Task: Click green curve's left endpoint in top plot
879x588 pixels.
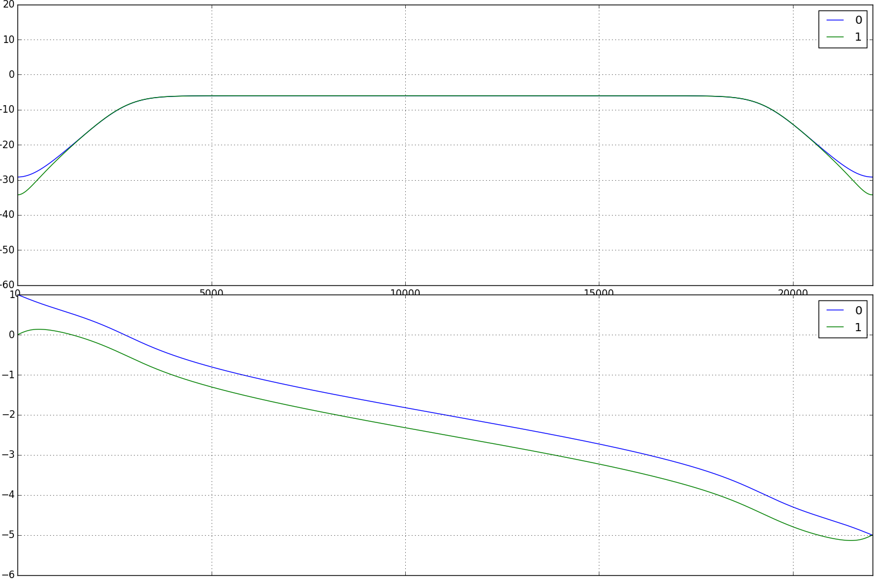Action: click(19, 195)
